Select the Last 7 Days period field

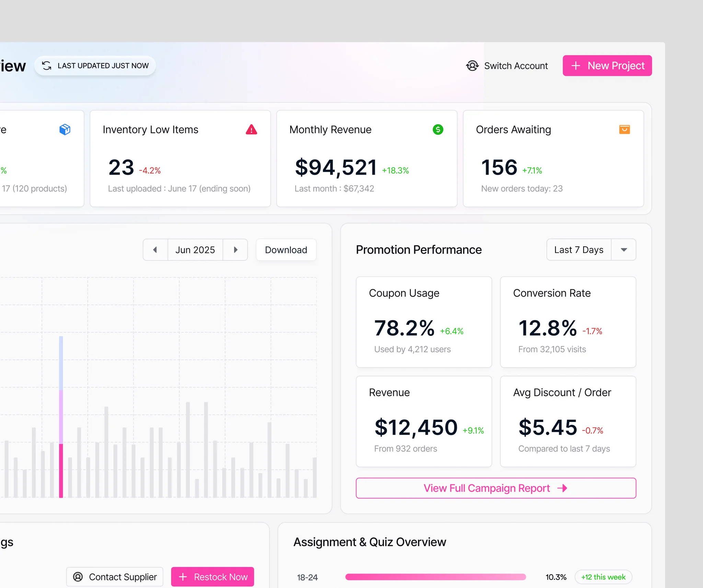click(x=579, y=250)
